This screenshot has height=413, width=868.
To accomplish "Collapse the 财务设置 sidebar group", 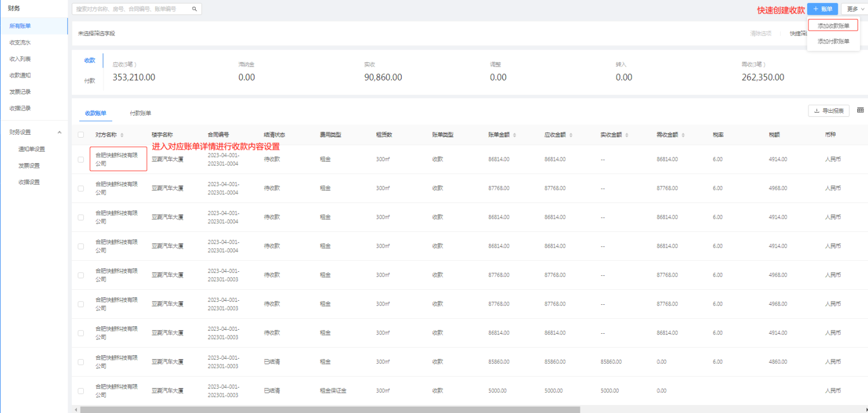I will coord(59,132).
